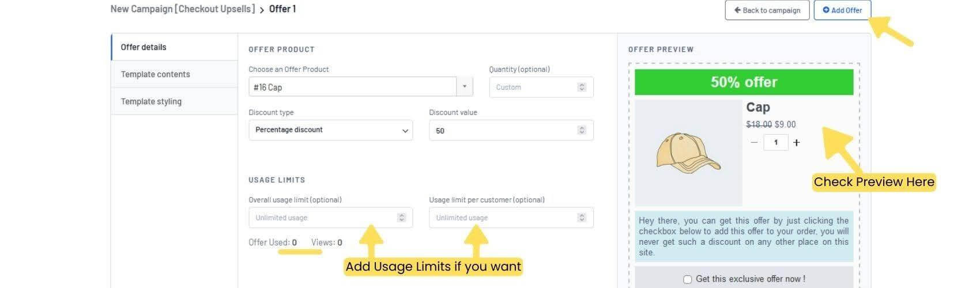
Task: Decrease quantity with the minus icon in preview
Action: click(x=754, y=142)
